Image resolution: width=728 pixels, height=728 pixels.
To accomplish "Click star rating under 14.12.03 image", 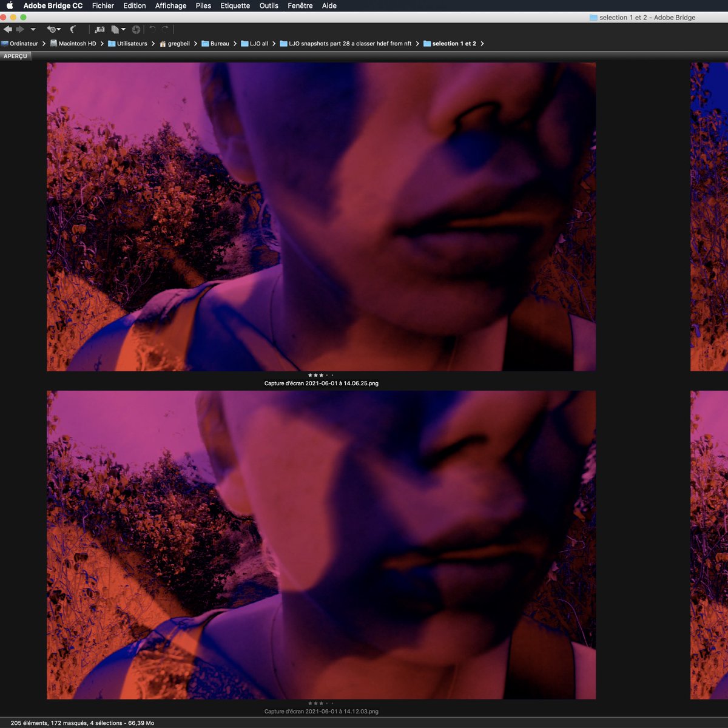I will click(x=321, y=704).
